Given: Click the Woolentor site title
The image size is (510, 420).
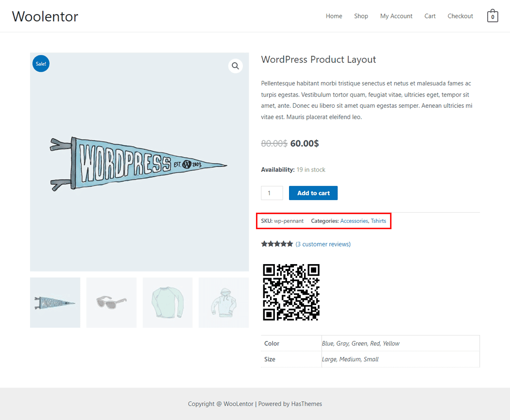Looking at the screenshot, I should 45,17.
